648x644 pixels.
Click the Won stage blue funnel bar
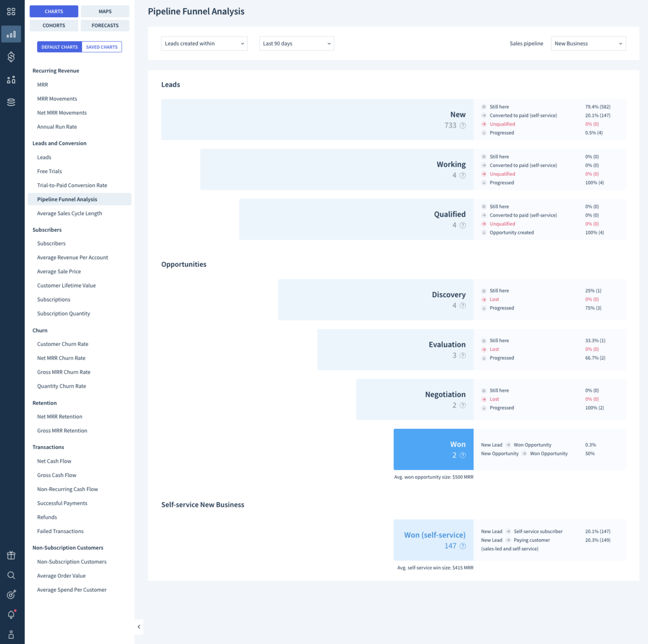433,449
